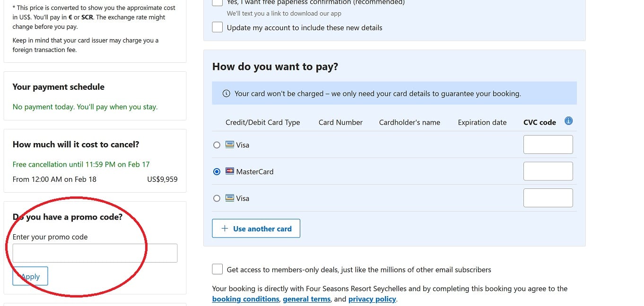
Task: Select the first Visa radio button
Action: (217, 145)
